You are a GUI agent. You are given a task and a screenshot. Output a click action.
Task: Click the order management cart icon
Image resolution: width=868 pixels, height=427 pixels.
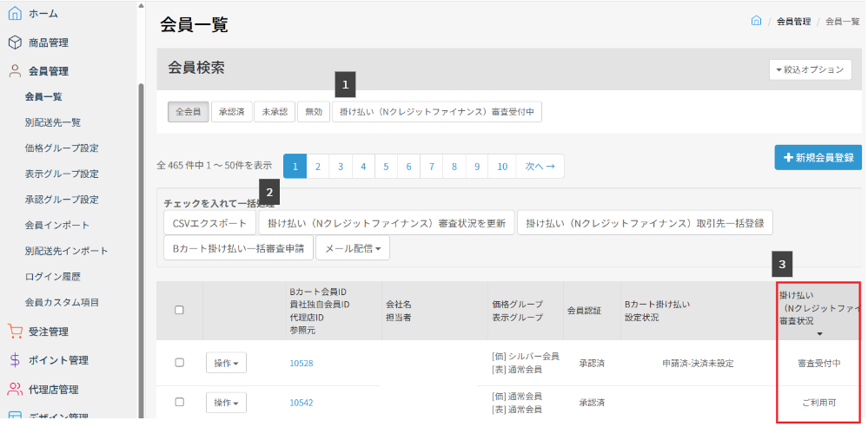pyautogui.click(x=15, y=332)
